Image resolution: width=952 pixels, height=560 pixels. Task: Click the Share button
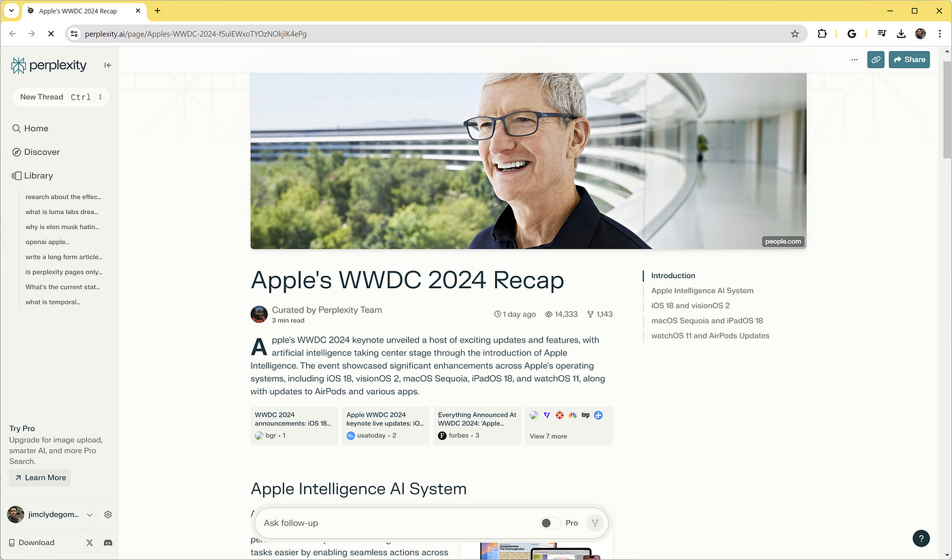pos(909,60)
